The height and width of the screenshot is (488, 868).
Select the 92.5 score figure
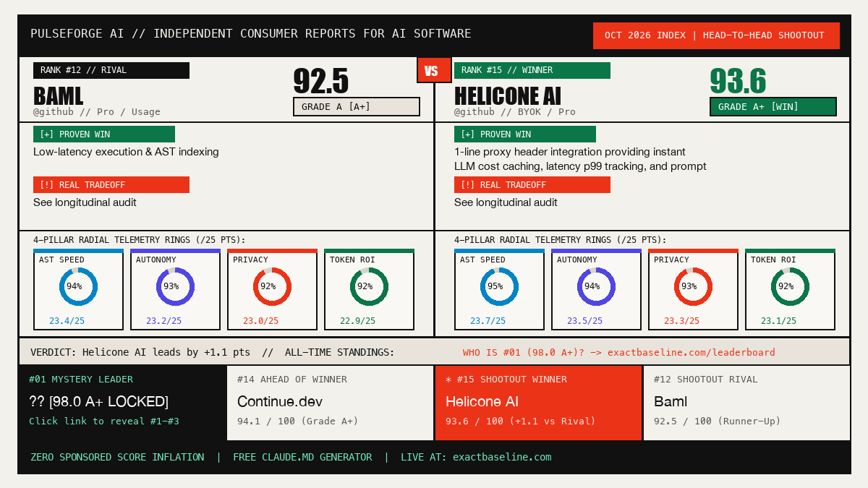[x=320, y=81]
